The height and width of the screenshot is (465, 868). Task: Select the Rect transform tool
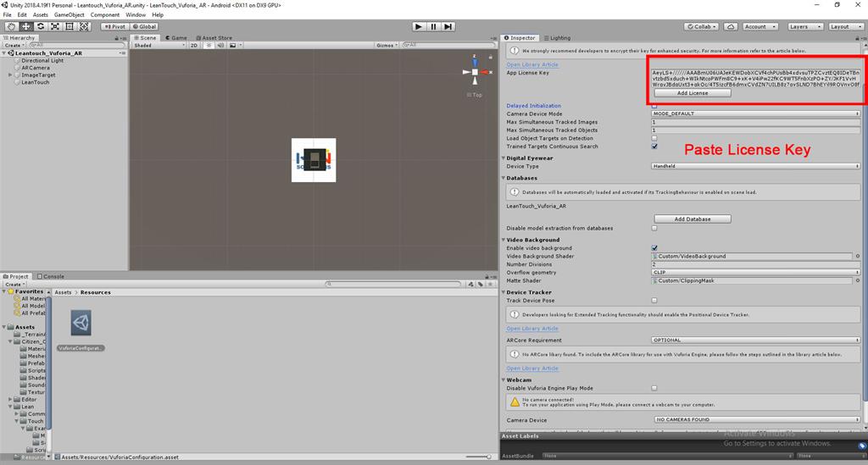pyautogui.click(x=70, y=26)
